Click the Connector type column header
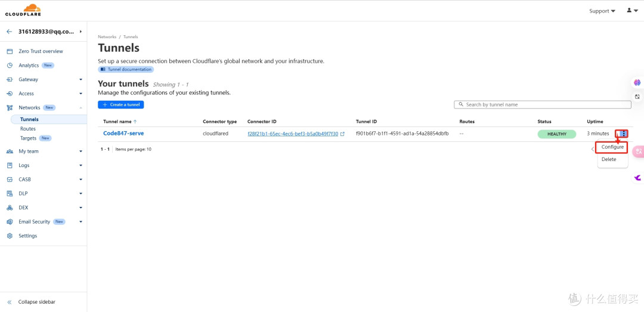Image resolution: width=644 pixels, height=312 pixels. pyautogui.click(x=219, y=122)
